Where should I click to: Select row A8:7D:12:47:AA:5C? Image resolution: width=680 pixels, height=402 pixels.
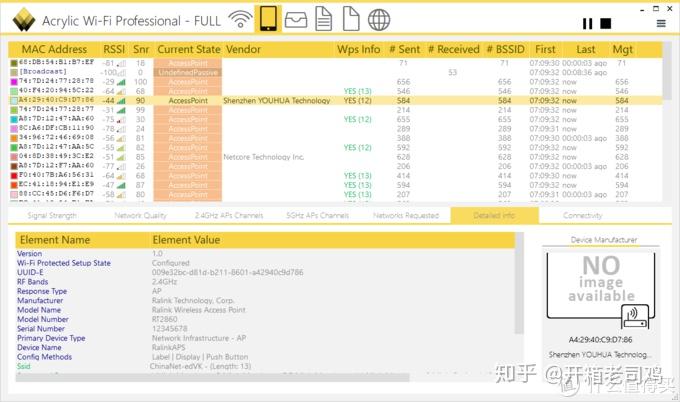(x=335, y=147)
